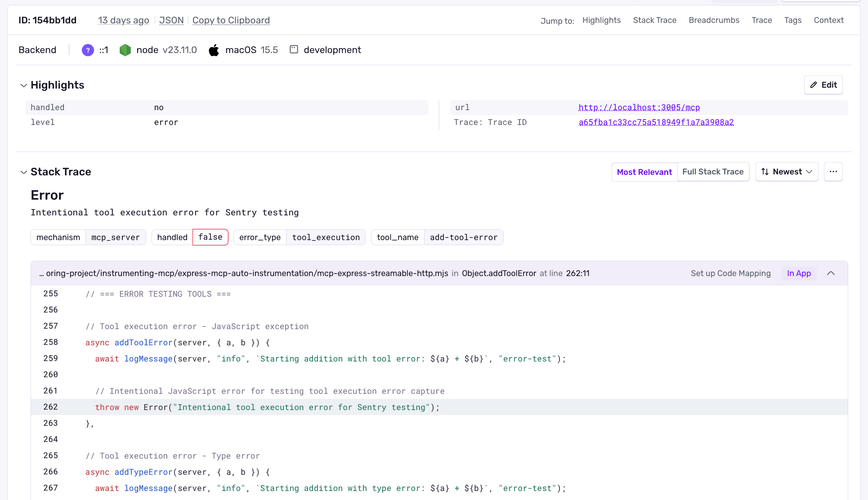Screen dimensions: 868x500
Task: Click the development environment flag icon
Action: [x=294, y=49]
